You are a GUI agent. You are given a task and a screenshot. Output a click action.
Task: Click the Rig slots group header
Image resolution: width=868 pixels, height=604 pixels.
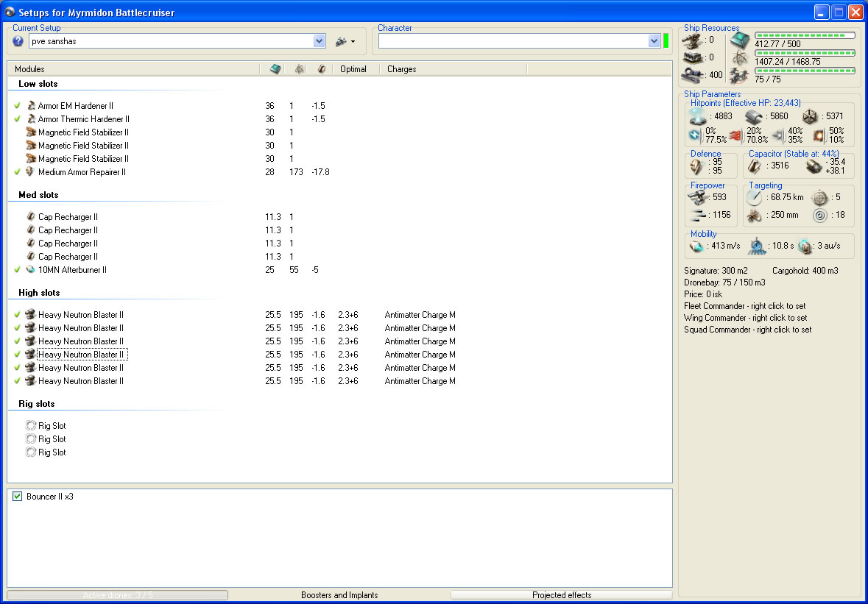click(x=37, y=405)
